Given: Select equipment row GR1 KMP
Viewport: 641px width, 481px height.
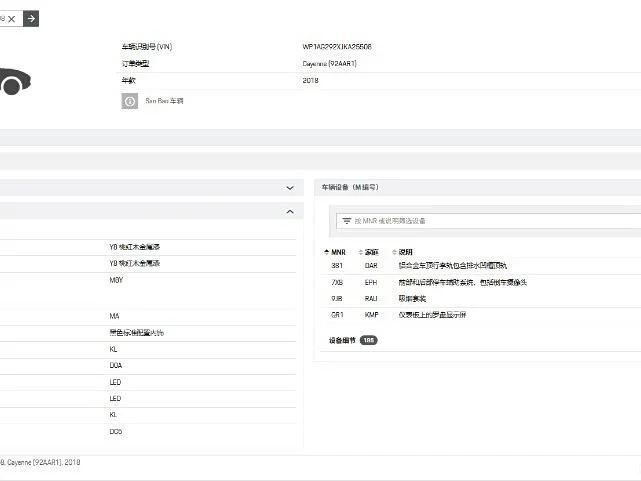Looking at the screenshot, I should 482,315.
